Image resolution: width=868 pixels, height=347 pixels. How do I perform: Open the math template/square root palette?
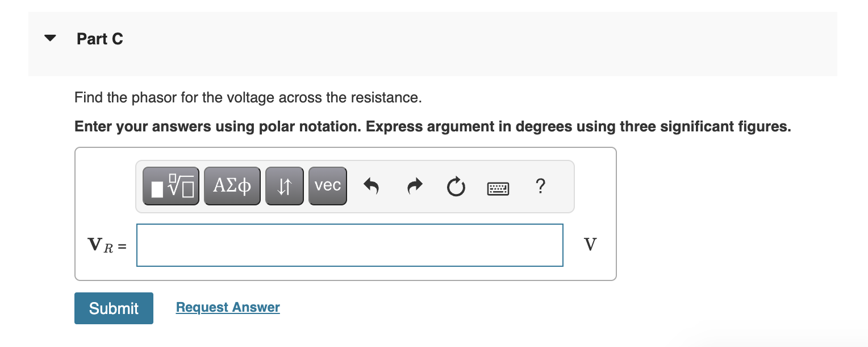pyautogui.click(x=170, y=185)
